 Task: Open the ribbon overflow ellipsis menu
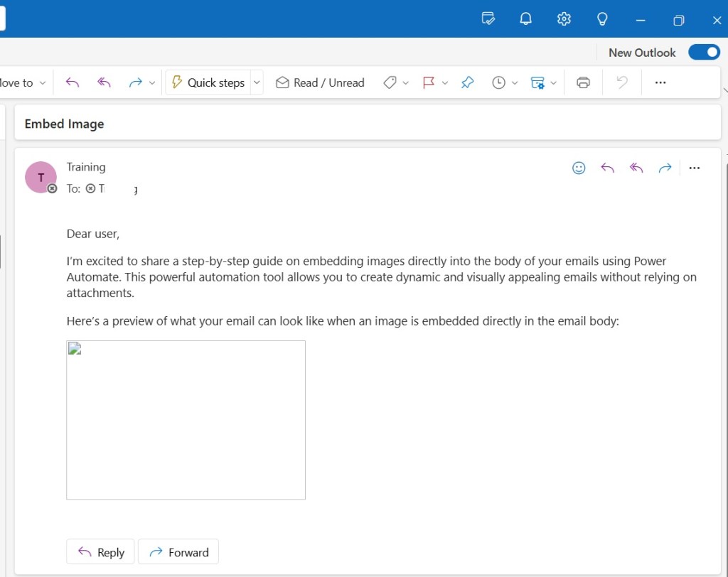pos(660,82)
